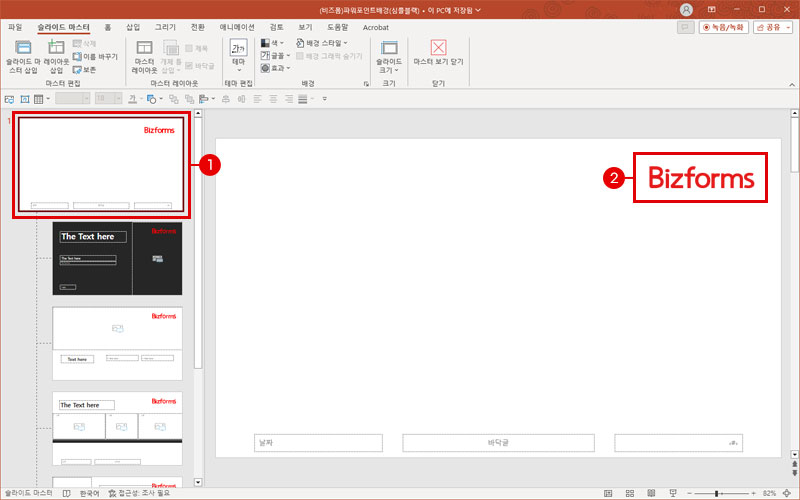This screenshot has height=500, width=800.
Task: Switch to 그리기 Draw tab
Action: [x=165, y=27]
